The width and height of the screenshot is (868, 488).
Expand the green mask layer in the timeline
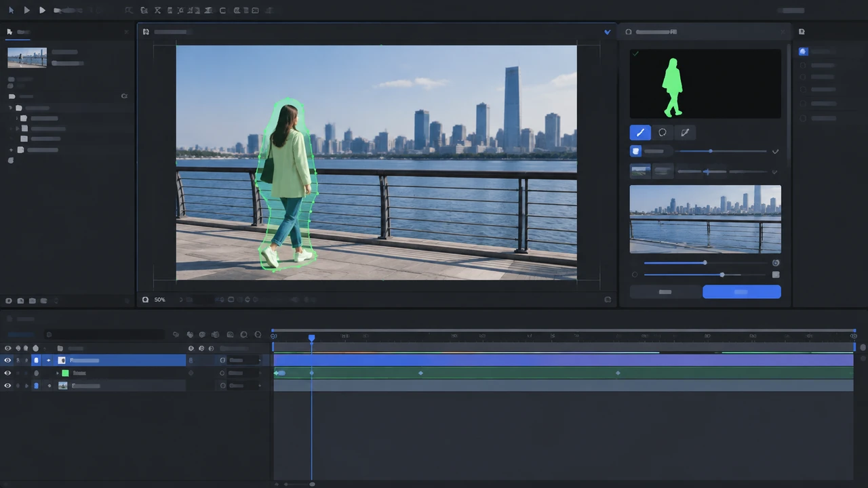coord(57,373)
